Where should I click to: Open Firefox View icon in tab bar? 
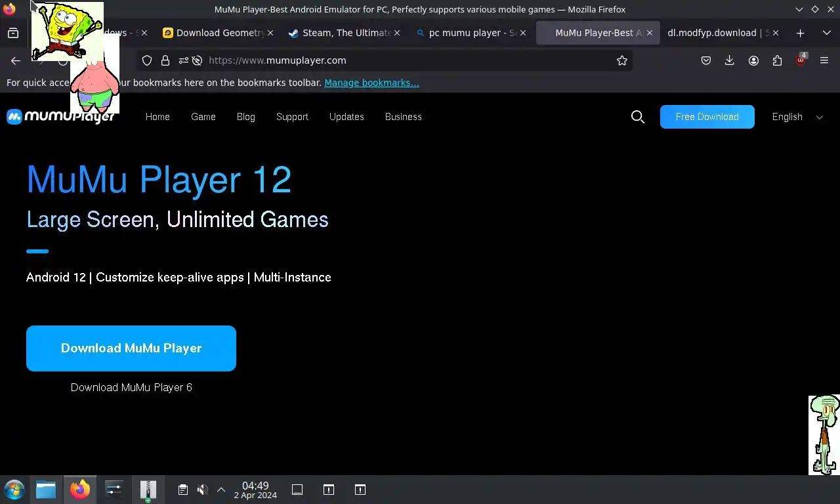click(13, 33)
